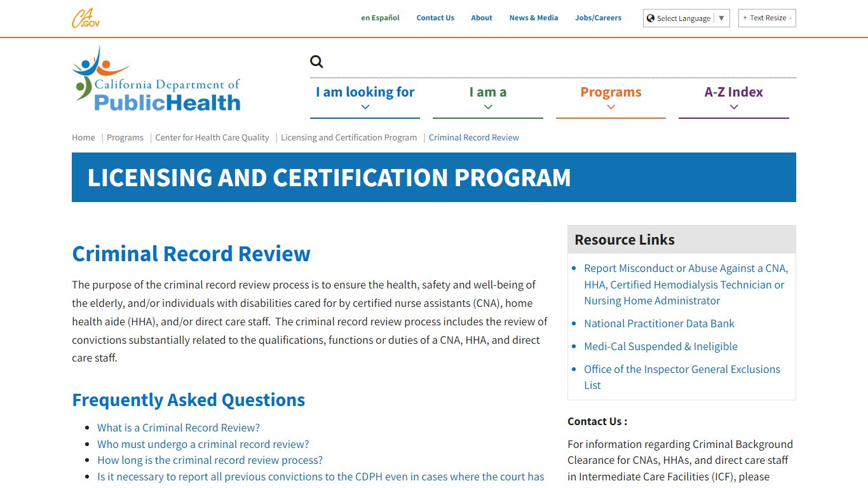Click the Frequently Asked Questions heading

189,400
